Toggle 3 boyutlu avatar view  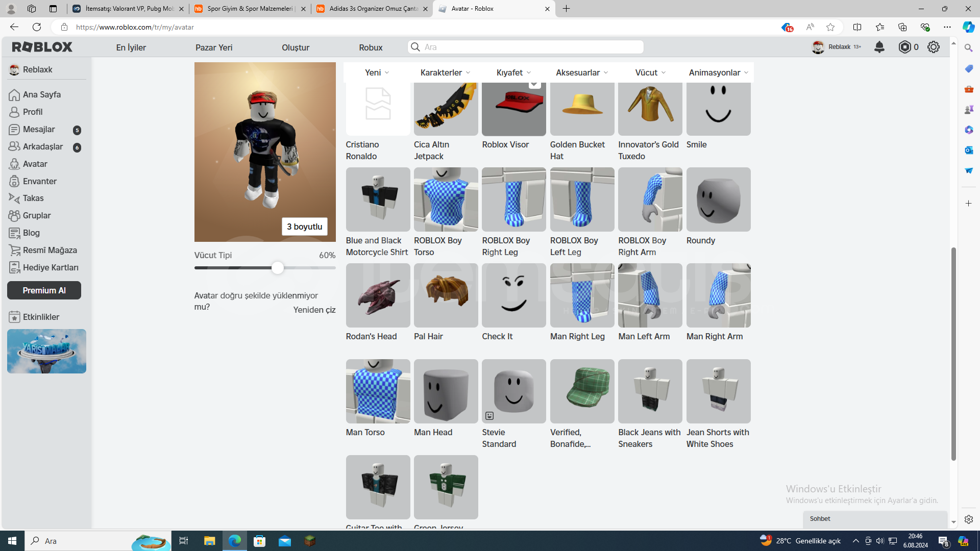coord(305,227)
